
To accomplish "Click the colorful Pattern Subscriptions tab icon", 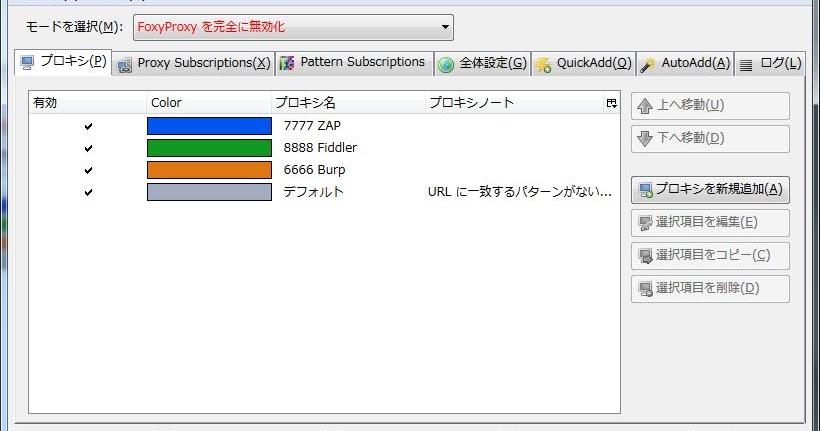I will tap(287, 63).
